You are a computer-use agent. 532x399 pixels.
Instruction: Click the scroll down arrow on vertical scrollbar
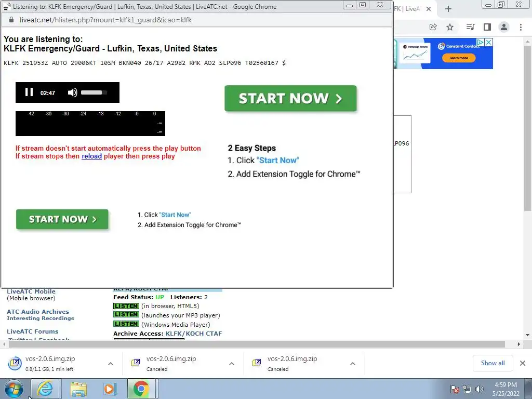(x=528, y=335)
